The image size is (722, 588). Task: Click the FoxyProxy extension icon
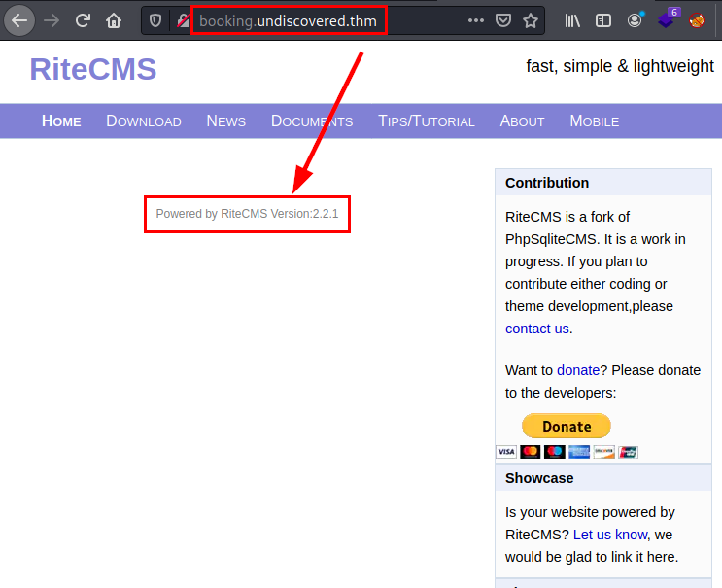(697, 20)
